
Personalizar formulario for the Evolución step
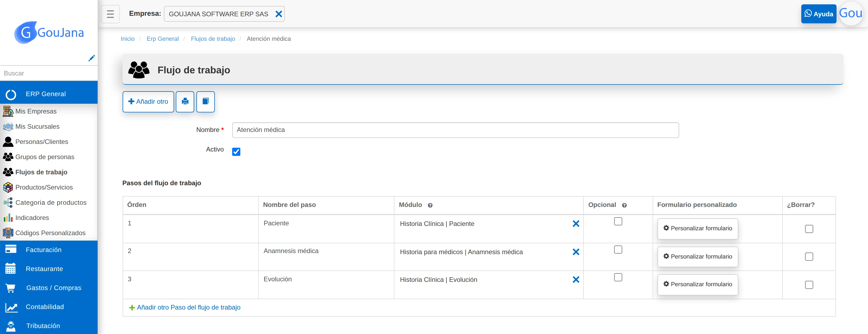[x=697, y=284]
